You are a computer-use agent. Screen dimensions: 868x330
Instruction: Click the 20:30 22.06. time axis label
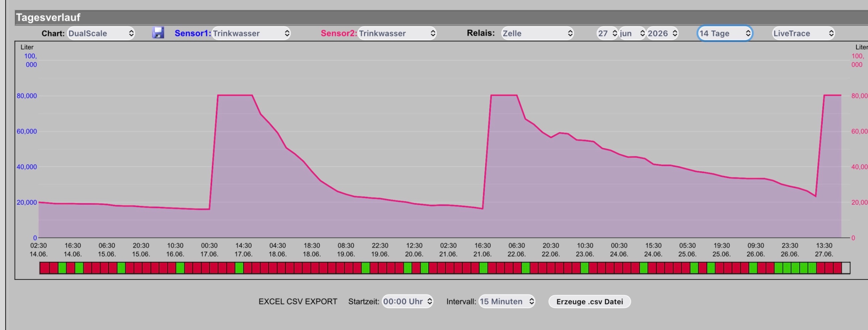(551, 250)
